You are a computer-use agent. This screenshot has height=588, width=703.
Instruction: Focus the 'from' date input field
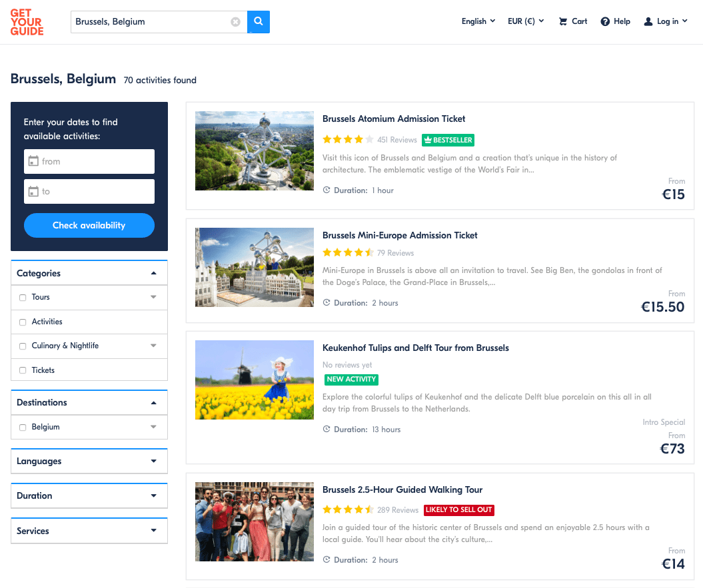coord(89,161)
